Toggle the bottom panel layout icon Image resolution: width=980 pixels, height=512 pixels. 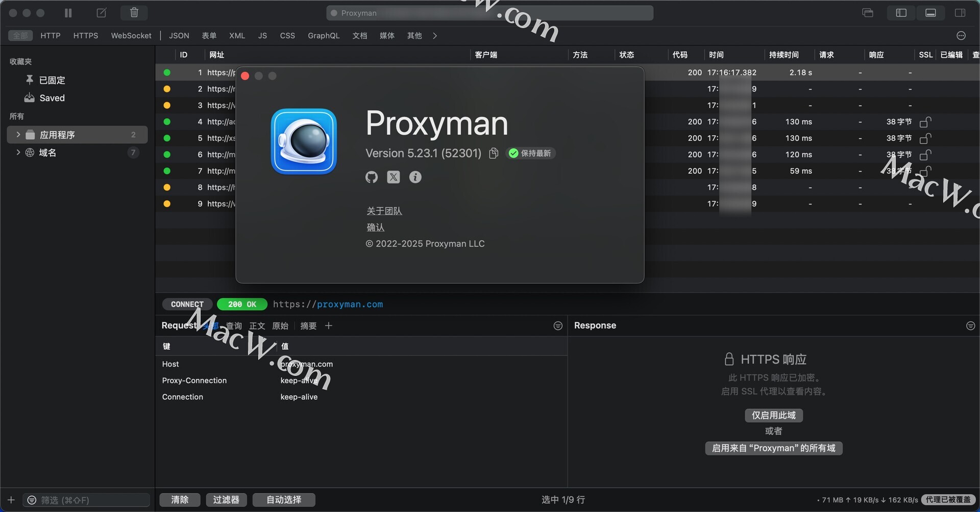930,13
